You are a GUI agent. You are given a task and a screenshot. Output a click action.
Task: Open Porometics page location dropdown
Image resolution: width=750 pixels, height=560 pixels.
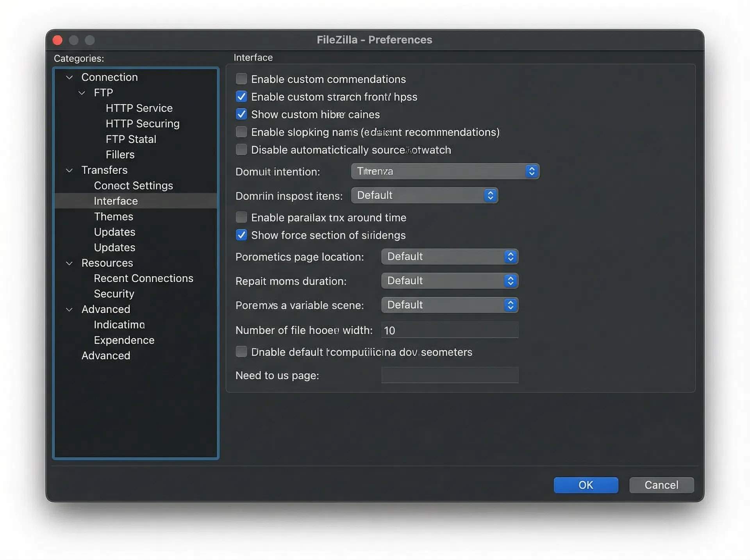pyautogui.click(x=450, y=257)
